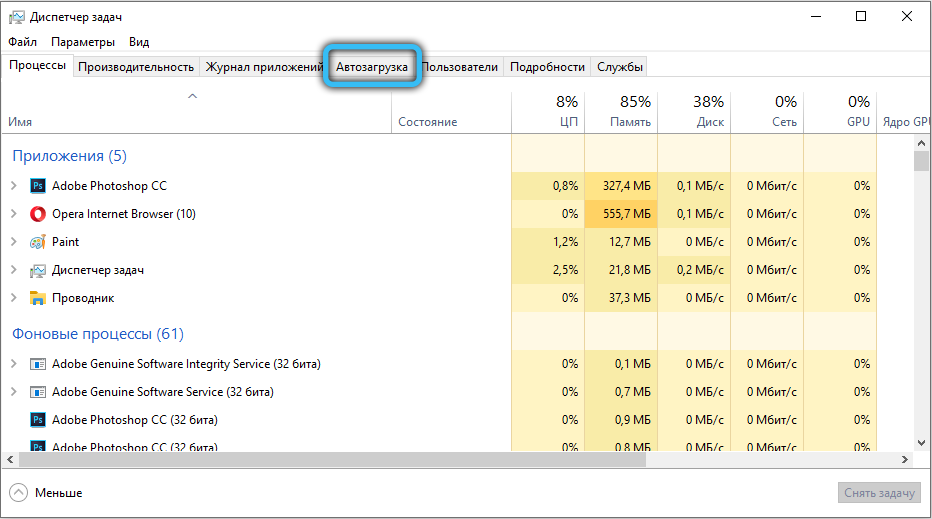This screenshot has width=932, height=519.
Task: Click the Task Manager title bar icon
Action: [16, 16]
